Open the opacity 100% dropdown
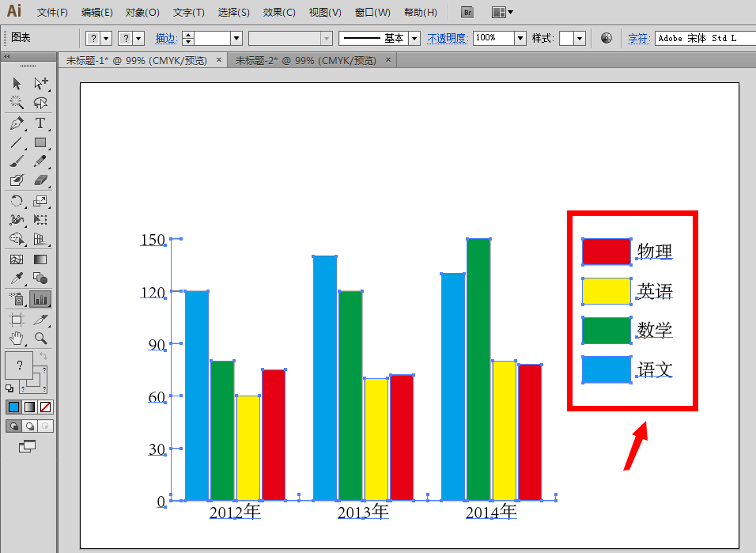The width and height of the screenshot is (756, 553). (520, 38)
